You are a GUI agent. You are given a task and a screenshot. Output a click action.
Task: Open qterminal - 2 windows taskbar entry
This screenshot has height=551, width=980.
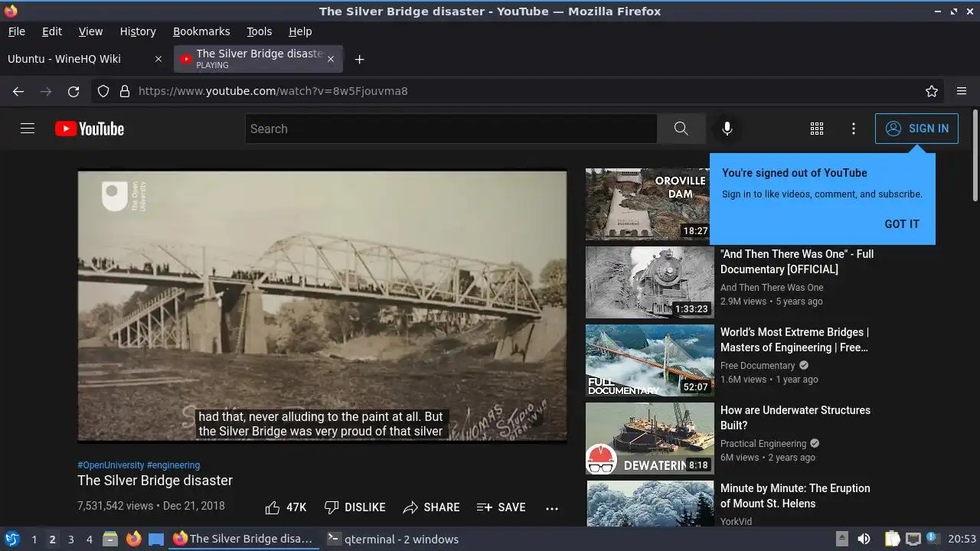(x=393, y=539)
